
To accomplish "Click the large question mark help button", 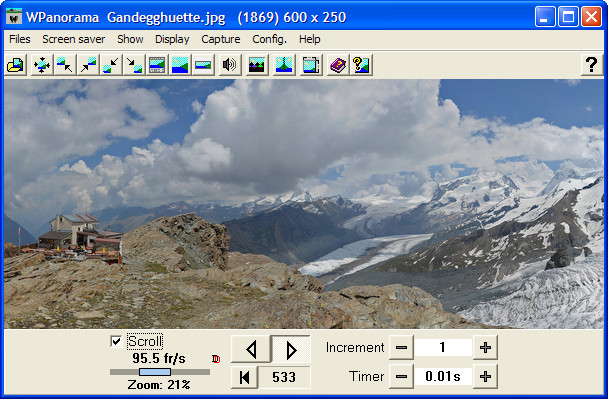I will coord(591,65).
